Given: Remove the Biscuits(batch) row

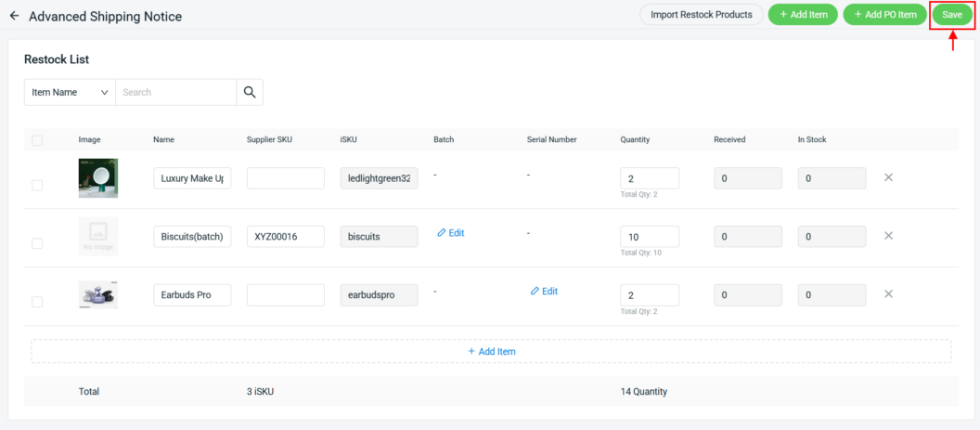Looking at the screenshot, I should point(888,236).
